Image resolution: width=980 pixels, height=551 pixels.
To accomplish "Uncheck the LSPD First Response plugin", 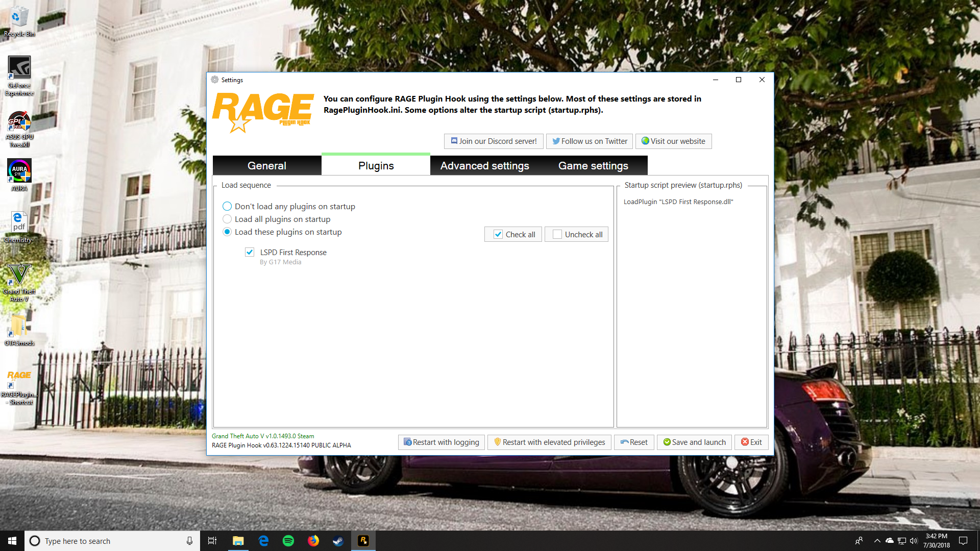I will click(x=250, y=252).
